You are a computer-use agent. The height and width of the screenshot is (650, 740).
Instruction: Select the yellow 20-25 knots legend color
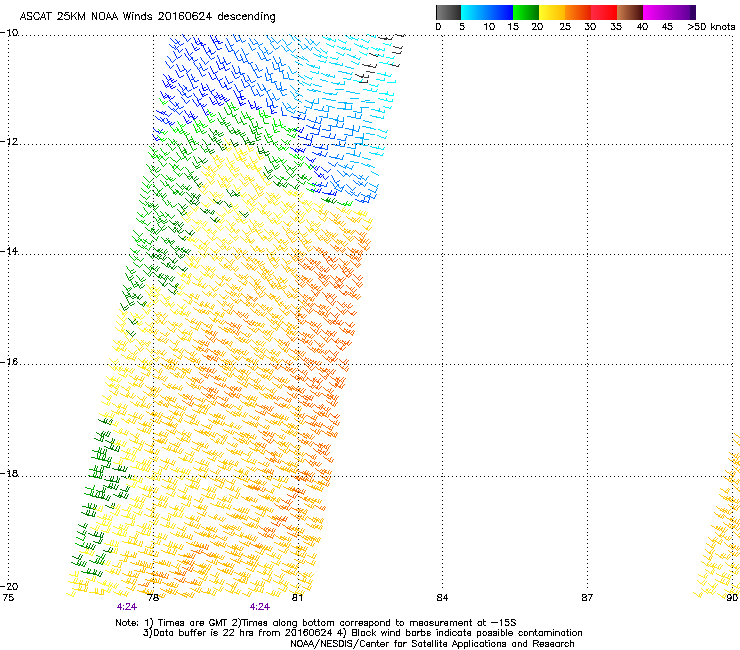(552, 12)
